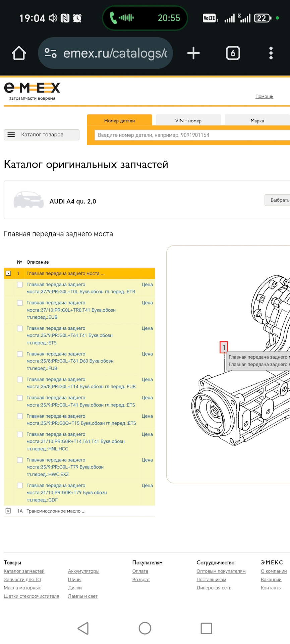Image resolution: width=290 pixels, height=644 pixels.
Task: Click the rear axle final drive diagram
Action: click(x=241, y=361)
